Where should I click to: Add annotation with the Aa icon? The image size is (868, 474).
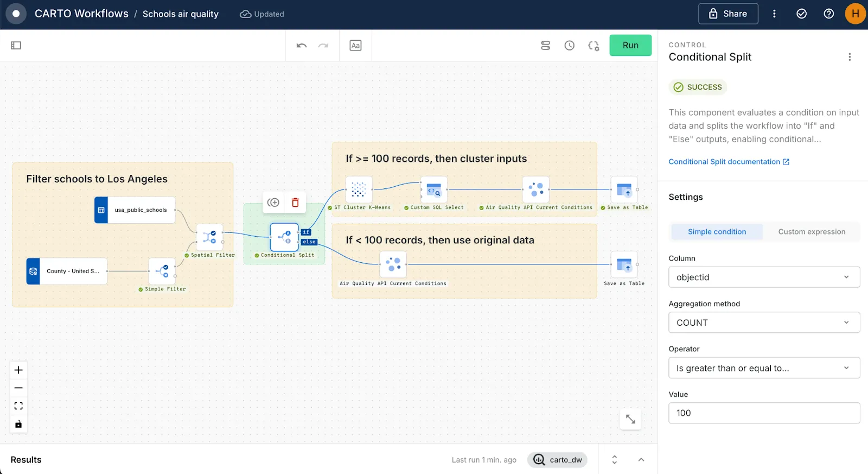coord(355,46)
